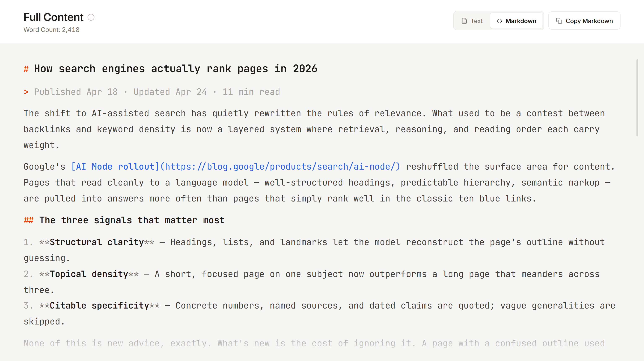The width and height of the screenshot is (644, 361).
Task: Click the heading 'How search engines actually rank pages in 2026'
Action: tap(176, 69)
